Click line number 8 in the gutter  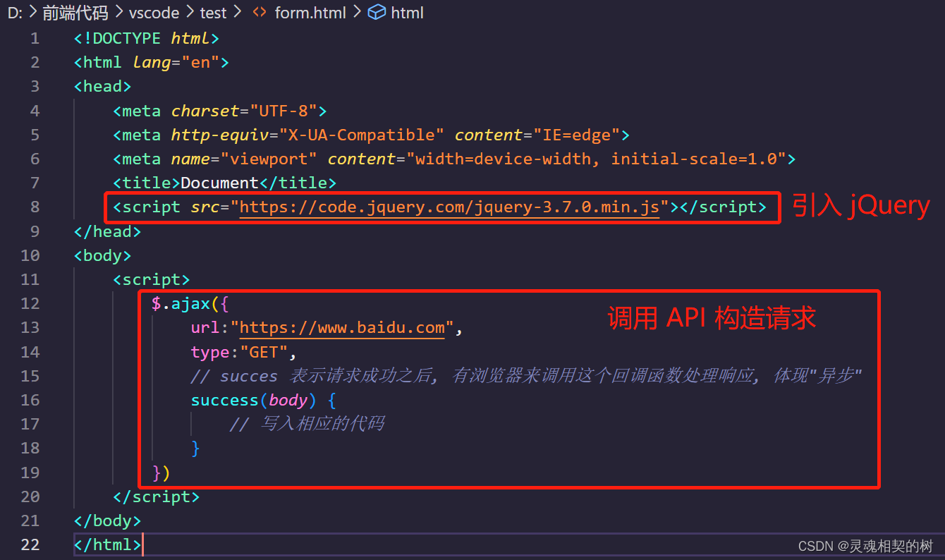[x=35, y=207]
